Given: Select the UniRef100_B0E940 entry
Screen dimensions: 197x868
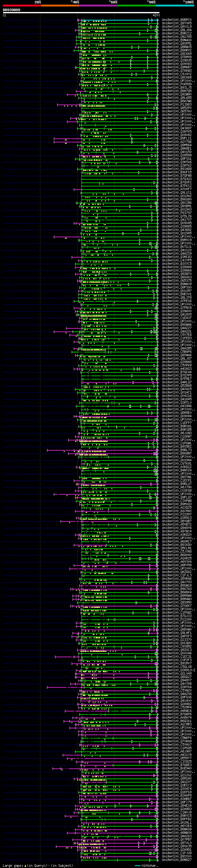Looking at the screenshot, I should pyautogui.click(x=177, y=768).
